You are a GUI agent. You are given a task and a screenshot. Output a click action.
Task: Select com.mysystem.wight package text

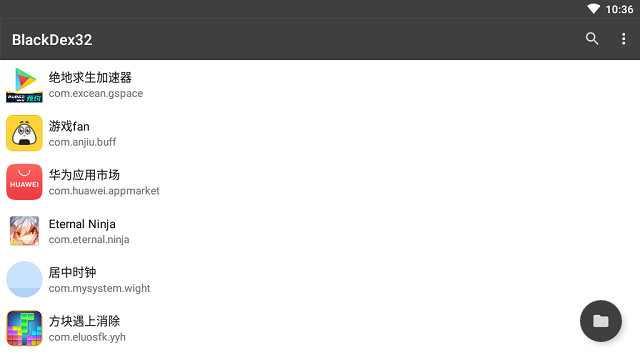100,289
